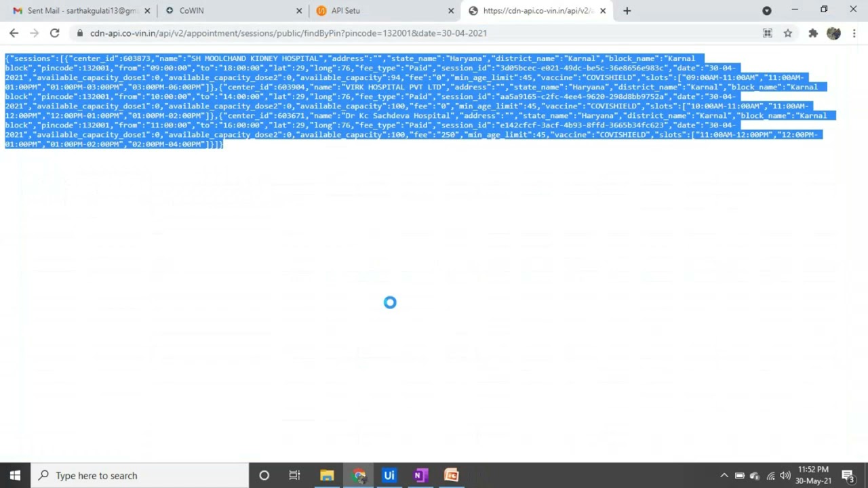Viewport: 868px width, 488px height.
Task: Close the API Setu tab
Action: pyautogui.click(x=451, y=11)
